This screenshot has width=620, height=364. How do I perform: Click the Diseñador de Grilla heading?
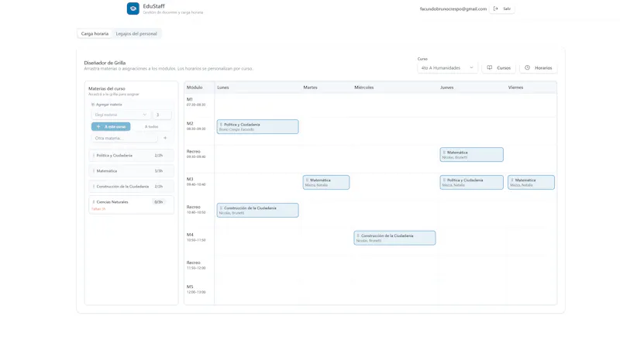[105, 63]
